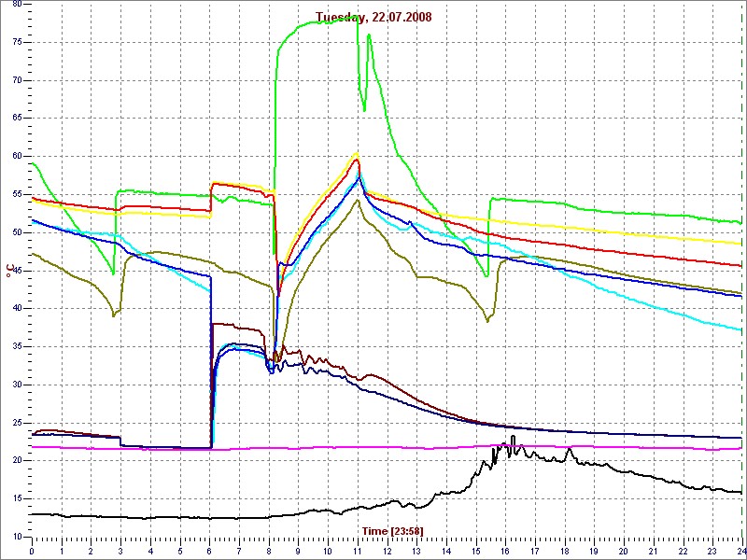Click the olive curve's dip near hour 3
Screen dimensions: 747x560
click(114, 315)
